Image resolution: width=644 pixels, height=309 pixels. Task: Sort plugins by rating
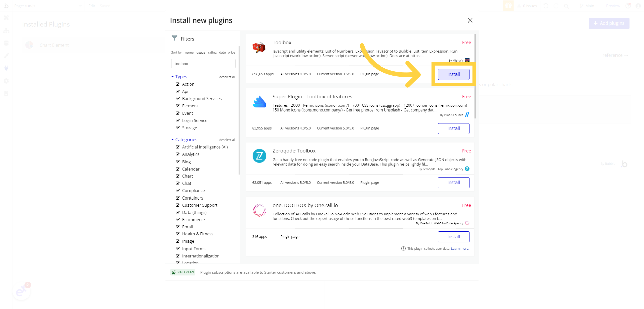click(x=212, y=52)
